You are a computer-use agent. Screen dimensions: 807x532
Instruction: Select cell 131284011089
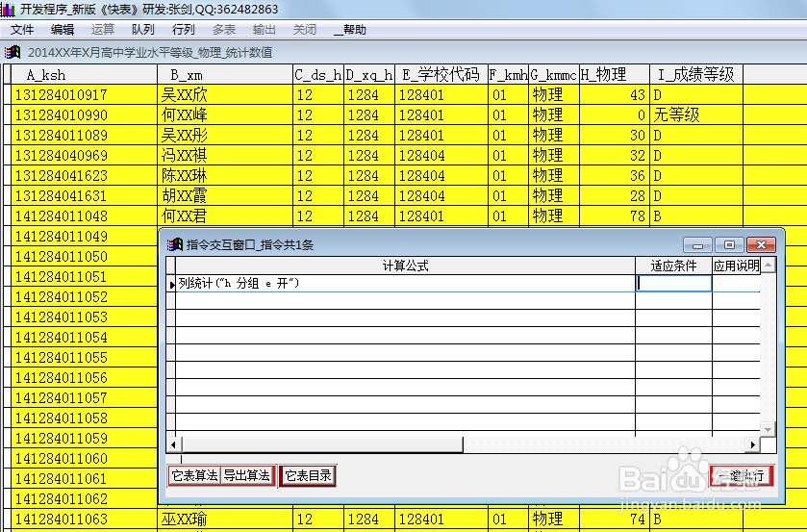pyautogui.click(x=84, y=136)
